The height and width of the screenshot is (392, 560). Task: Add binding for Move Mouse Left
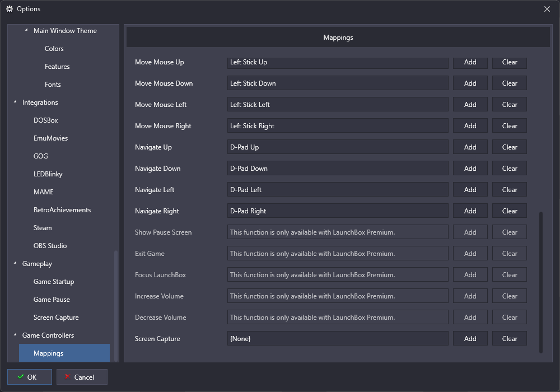click(470, 105)
